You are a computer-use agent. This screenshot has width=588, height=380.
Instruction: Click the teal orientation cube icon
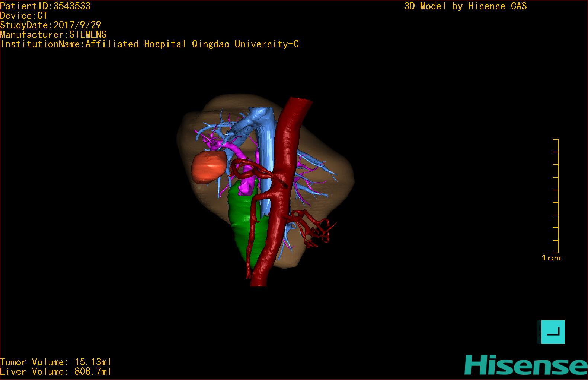coord(551,332)
